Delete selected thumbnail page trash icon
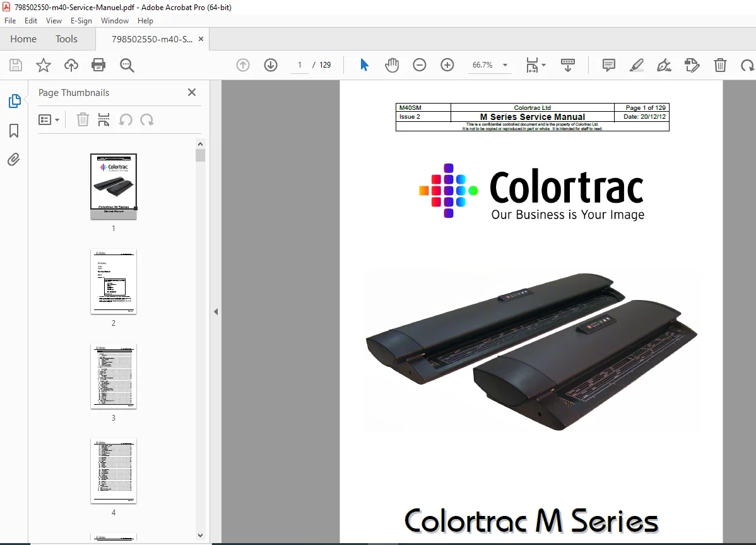 tap(83, 119)
